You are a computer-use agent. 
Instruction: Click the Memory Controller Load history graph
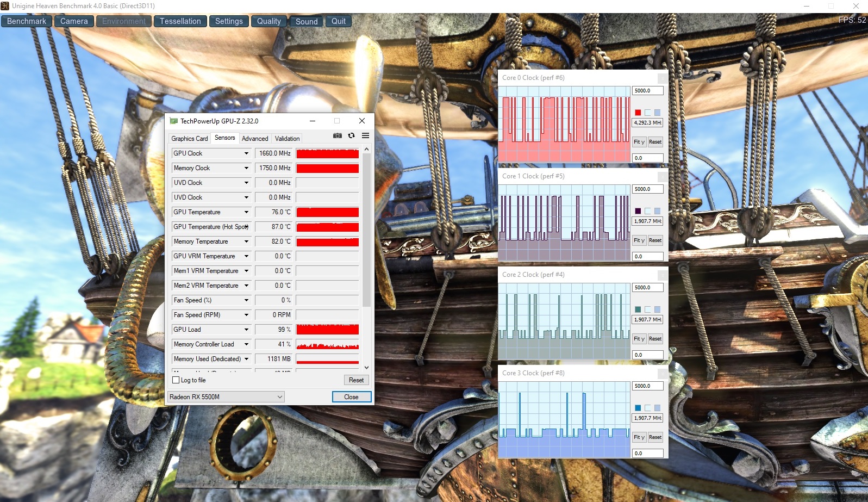tap(327, 344)
